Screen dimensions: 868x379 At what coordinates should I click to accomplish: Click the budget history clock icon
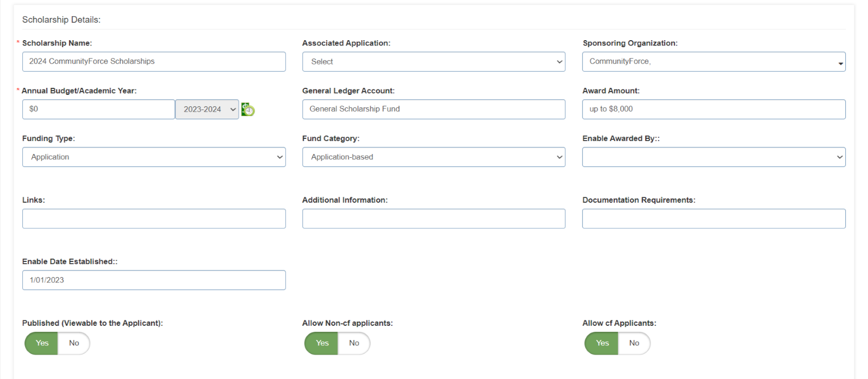point(248,110)
